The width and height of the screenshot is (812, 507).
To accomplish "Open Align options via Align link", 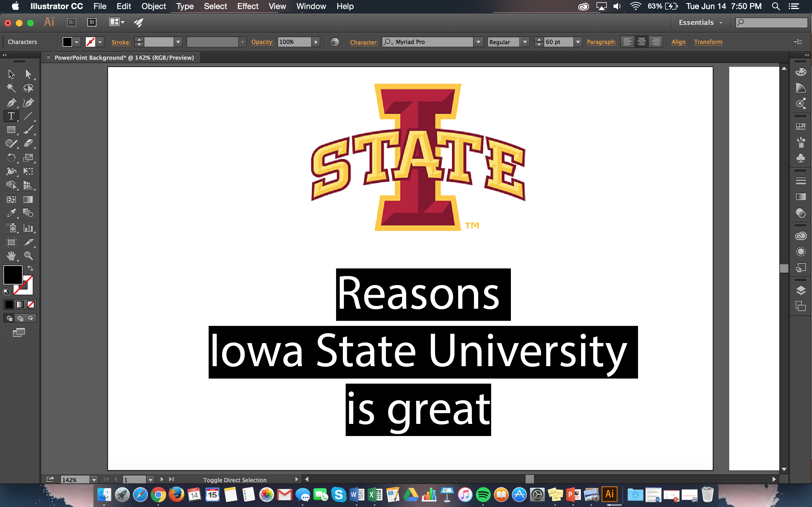I will tap(678, 42).
